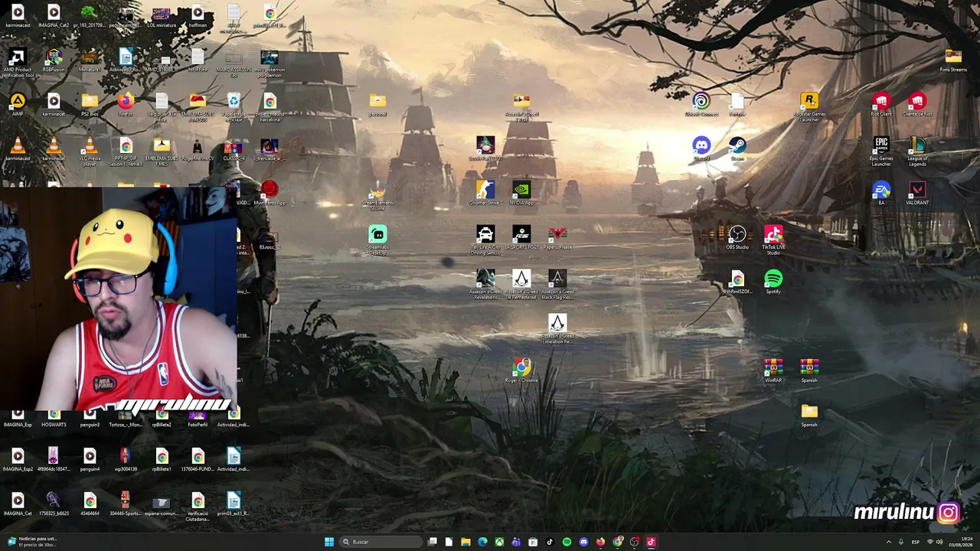Open Assassin's Creed Revelations shortcut

[485, 284]
